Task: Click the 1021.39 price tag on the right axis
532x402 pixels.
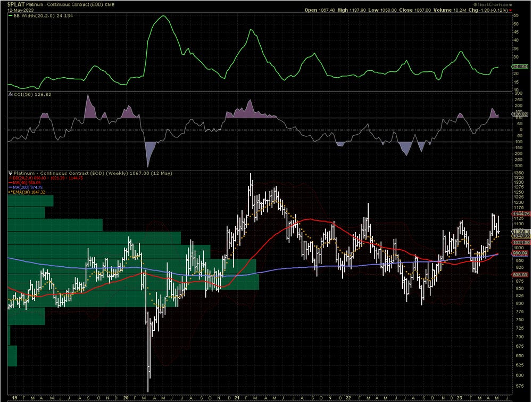Action: (521, 242)
